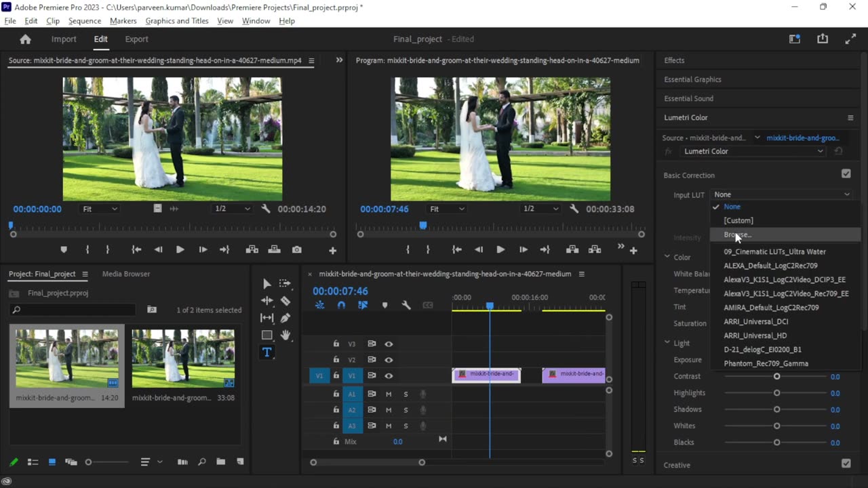Select the Pen tool

(x=285, y=318)
